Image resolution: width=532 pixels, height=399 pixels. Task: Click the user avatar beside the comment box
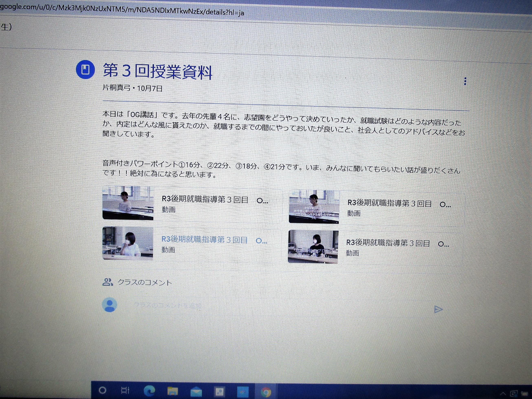110,305
